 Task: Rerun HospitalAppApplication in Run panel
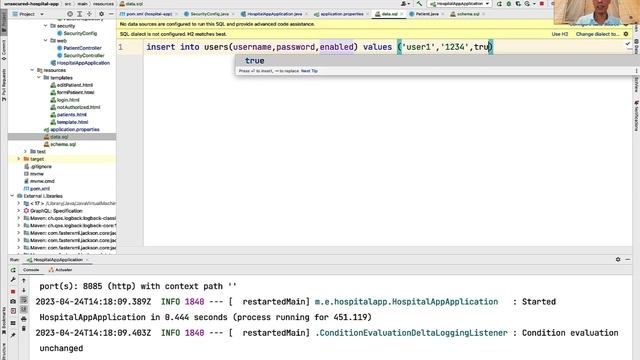[x=13, y=270]
